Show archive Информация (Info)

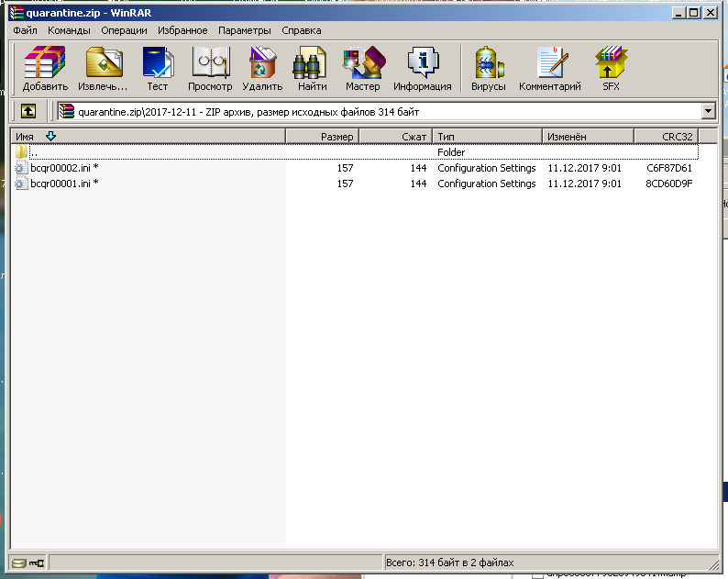click(x=422, y=69)
